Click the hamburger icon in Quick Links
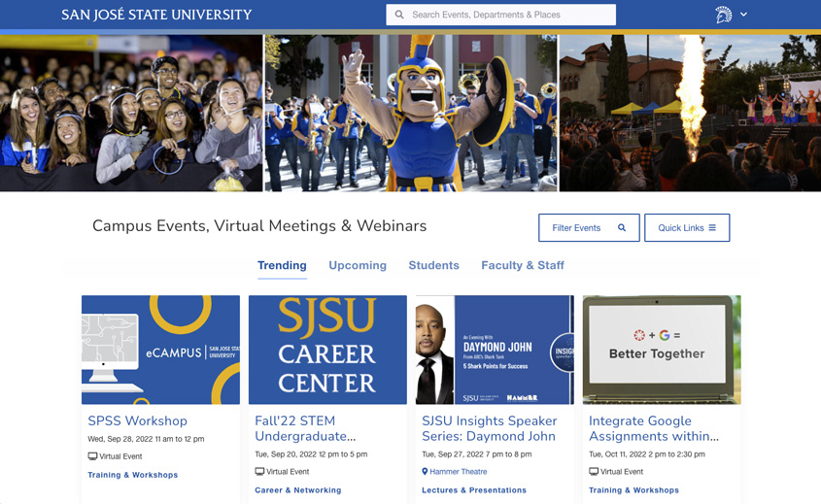 pos(712,228)
